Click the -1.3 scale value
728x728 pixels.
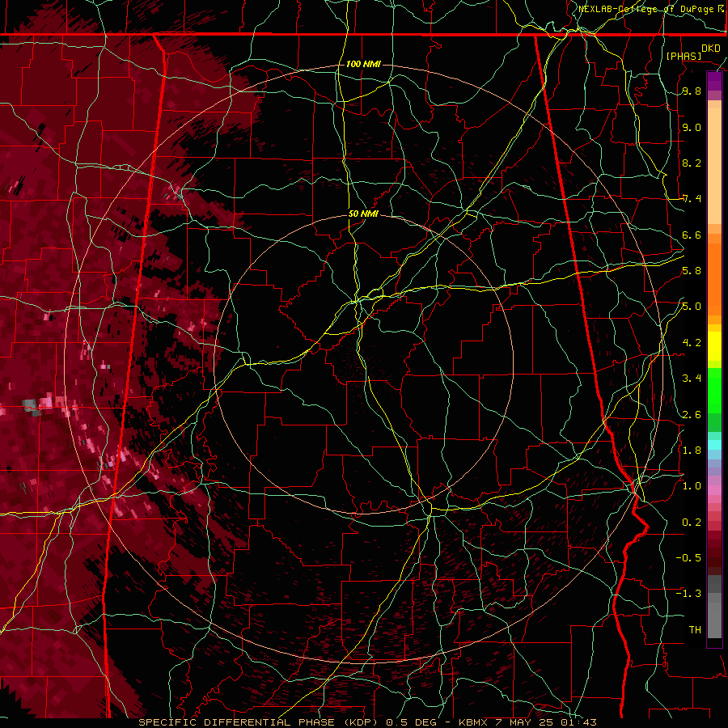688,594
